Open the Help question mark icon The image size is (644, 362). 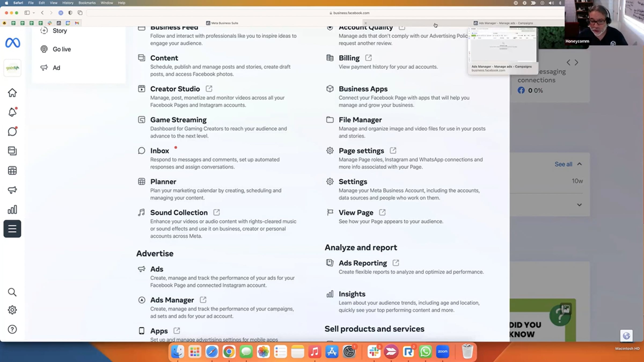click(x=12, y=329)
